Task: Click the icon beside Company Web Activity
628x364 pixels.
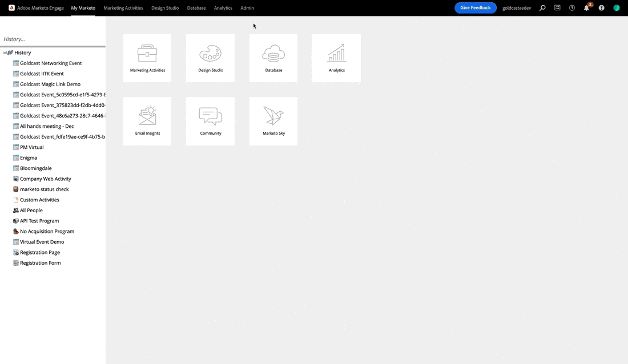Action: pyautogui.click(x=16, y=179)
